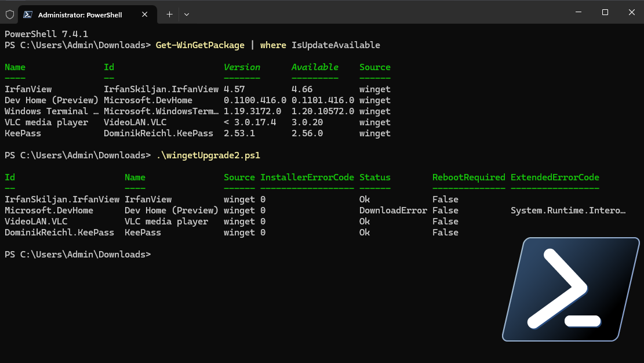Viewport: 644px width, 363px height.
Task: Click ExtendedErrorCode column header
Action: coord(555,177)
